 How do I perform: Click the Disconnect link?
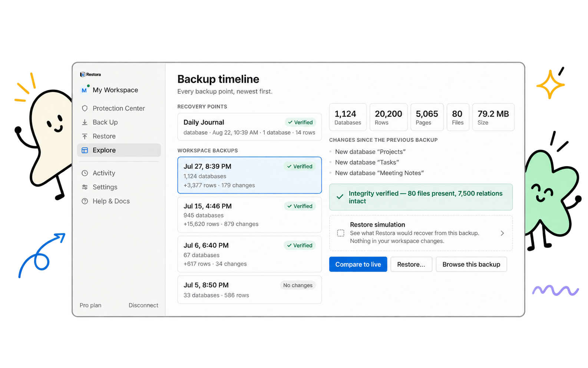143,305
